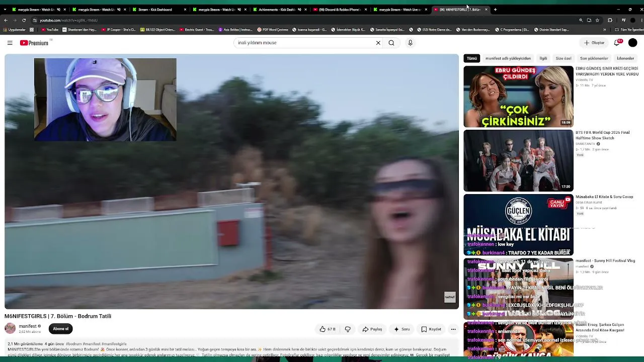The height and width of the screenshot is (362, 644).
Task: Select the Size özel filter chip
Action: point(563,58)
